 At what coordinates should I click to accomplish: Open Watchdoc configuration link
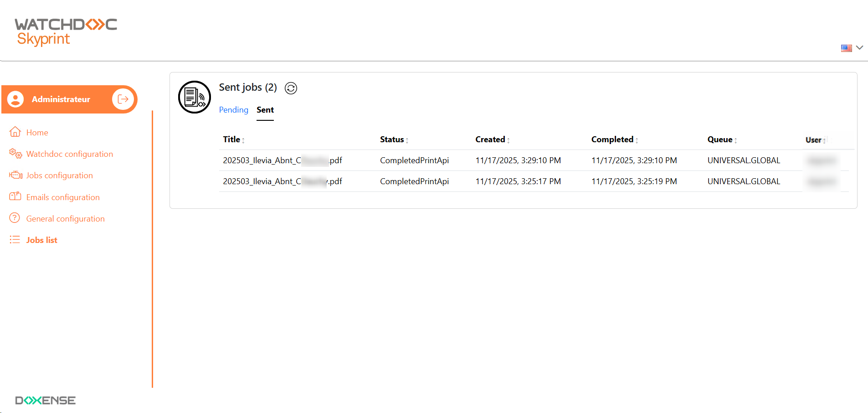coord(69,154)
